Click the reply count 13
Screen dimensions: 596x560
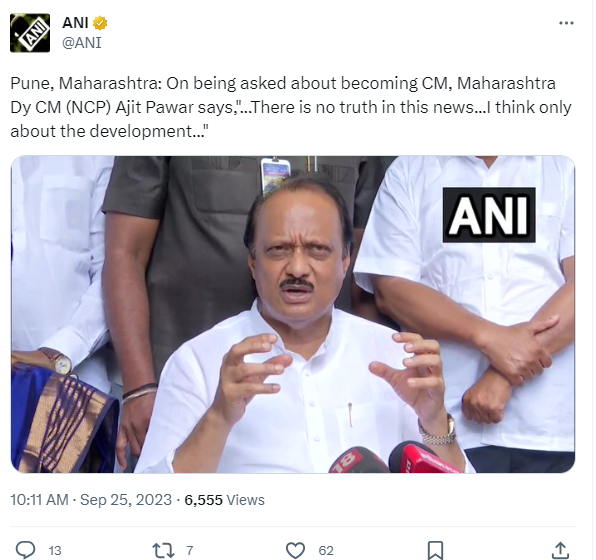(55, 550)
